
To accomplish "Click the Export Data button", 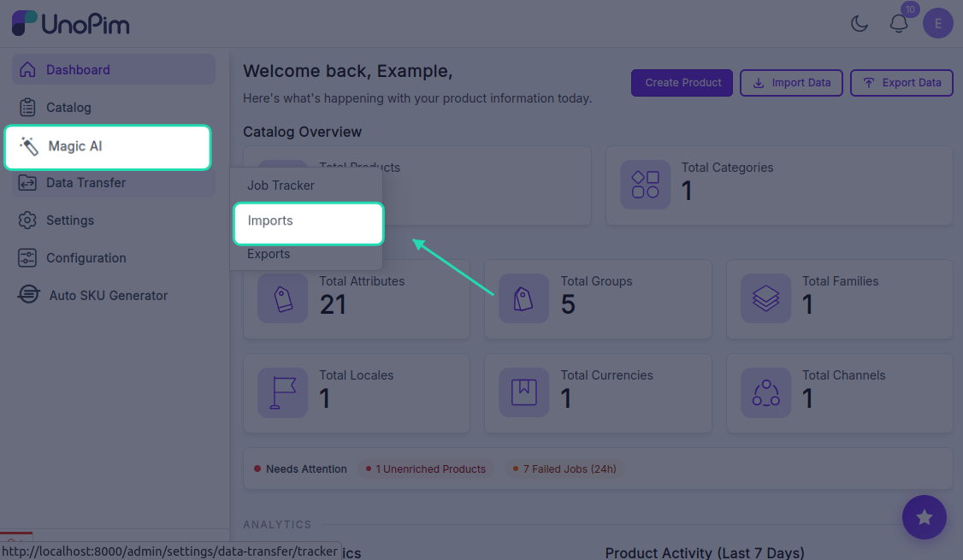I will (x=901, y=83).
